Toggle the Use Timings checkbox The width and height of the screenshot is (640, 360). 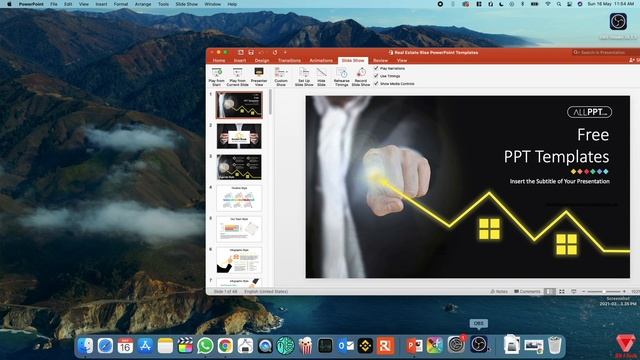pos(376,76)
